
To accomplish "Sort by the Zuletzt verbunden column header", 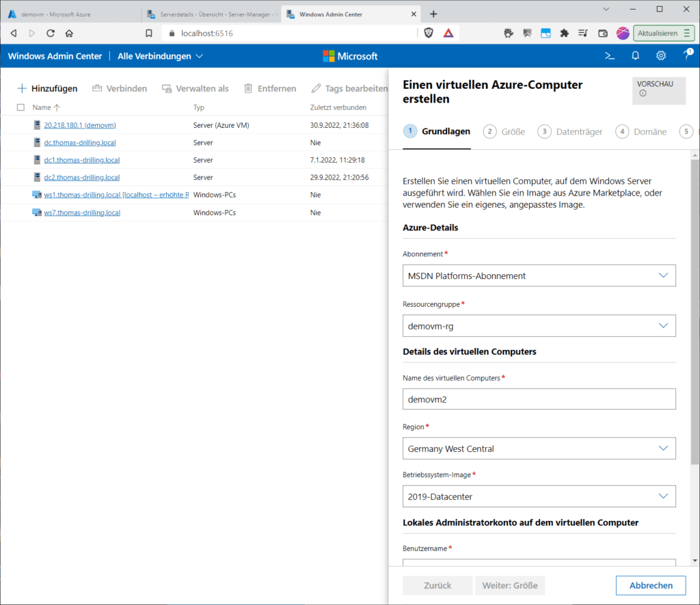I will coord(338,107).
